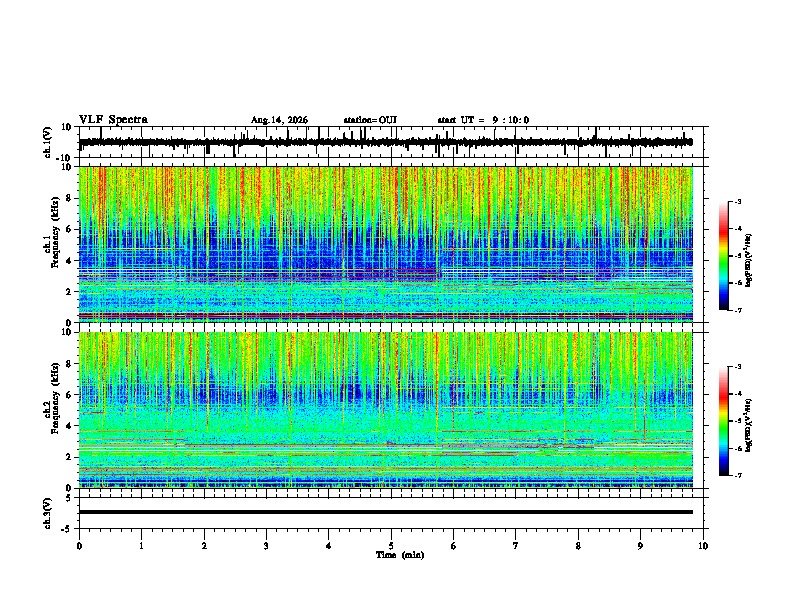Image resolution: width=792 pixels, height=612 pixels.
Task: Click the time axis end label '10'
Action: [703, 546]
